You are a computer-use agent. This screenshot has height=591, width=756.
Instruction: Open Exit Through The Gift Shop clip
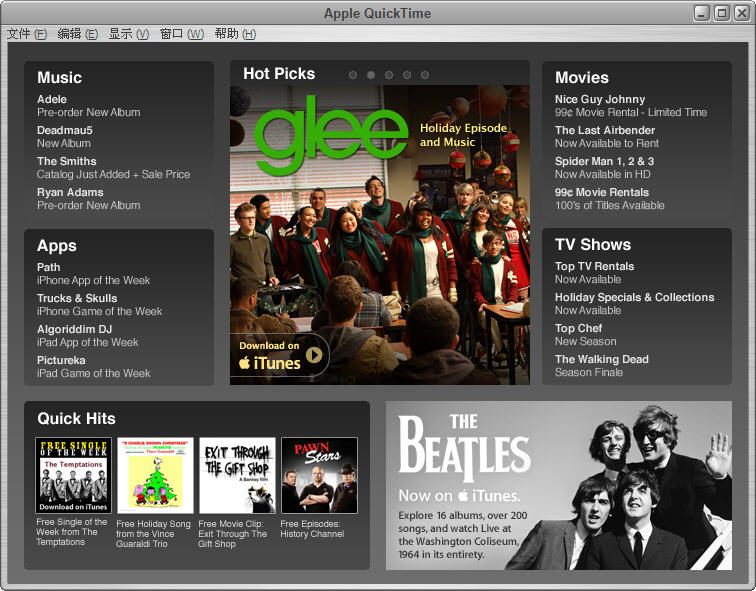[237, 475]
